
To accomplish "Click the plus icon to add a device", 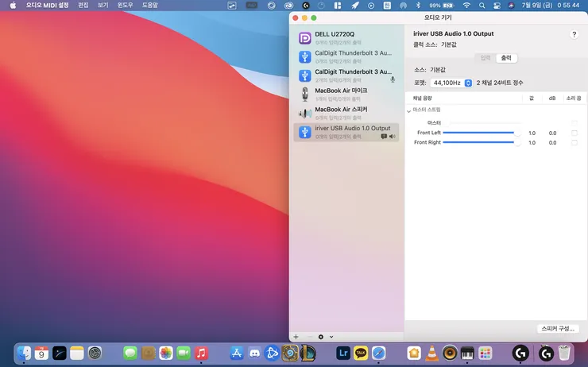I will pyautogui.click(x=296, y=337).
